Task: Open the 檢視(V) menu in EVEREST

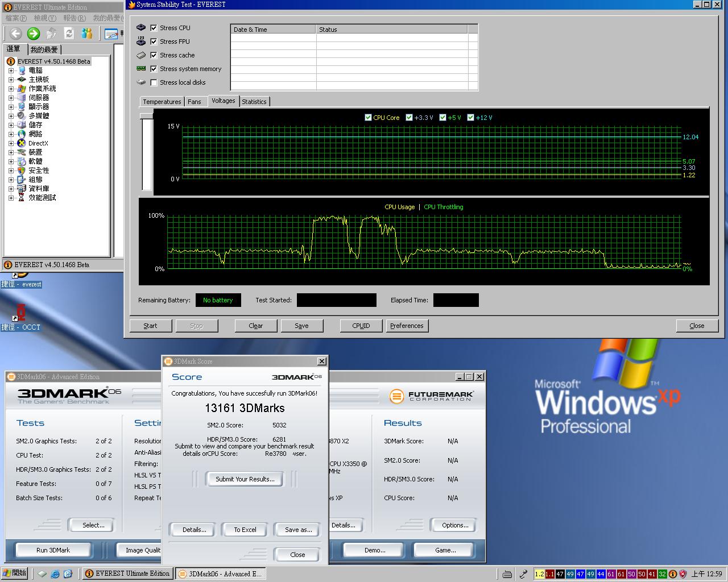Action: click(x=45, y=18)
